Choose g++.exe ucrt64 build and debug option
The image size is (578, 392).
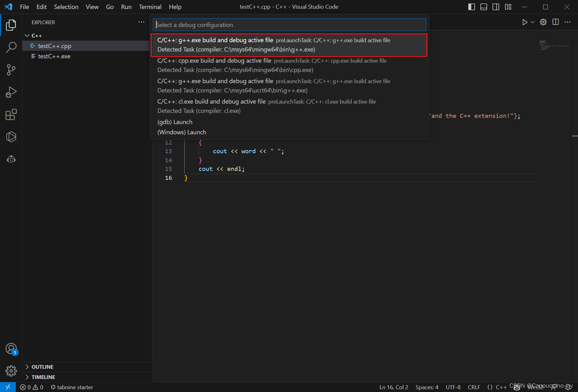[x=289, y=86]
